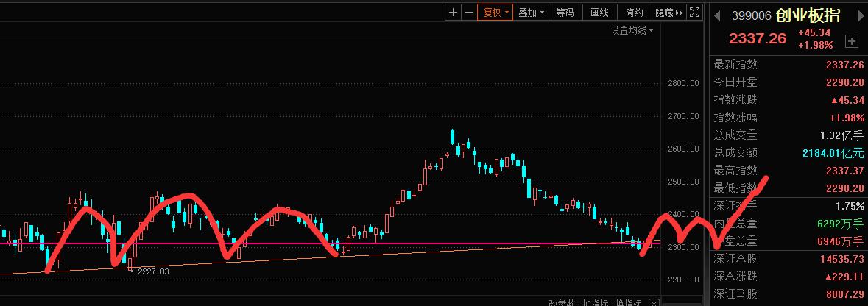The height and width of the screenshot is (306, 868).
Task: Click the 399006 index code
Action: [751, 15]
